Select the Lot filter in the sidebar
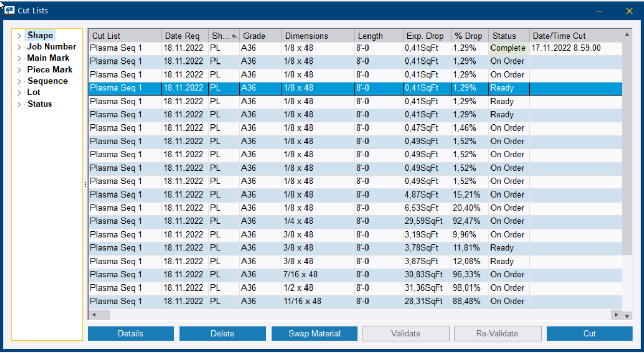 coord(34,92)
